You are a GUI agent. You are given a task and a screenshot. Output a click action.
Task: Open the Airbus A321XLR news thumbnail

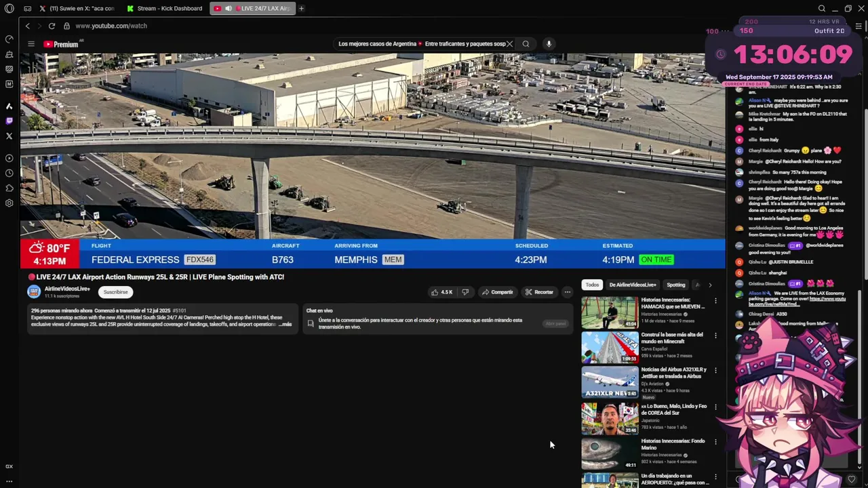tap(610, 382)
